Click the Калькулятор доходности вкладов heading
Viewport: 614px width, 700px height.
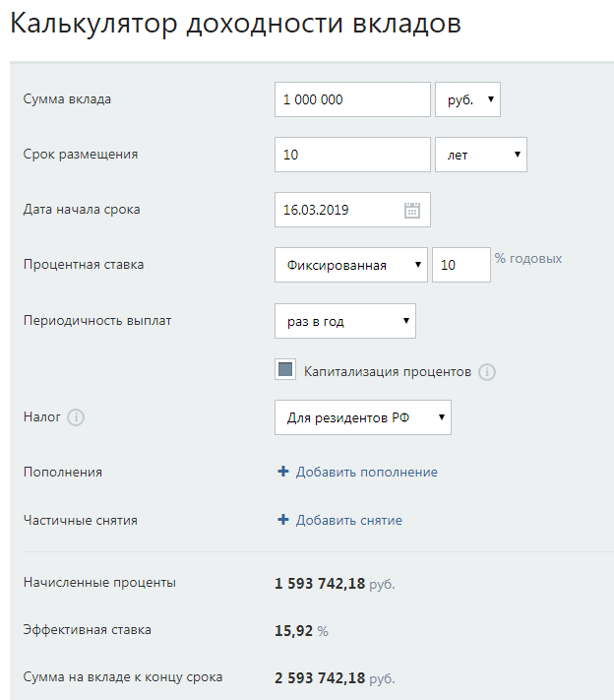235,25
